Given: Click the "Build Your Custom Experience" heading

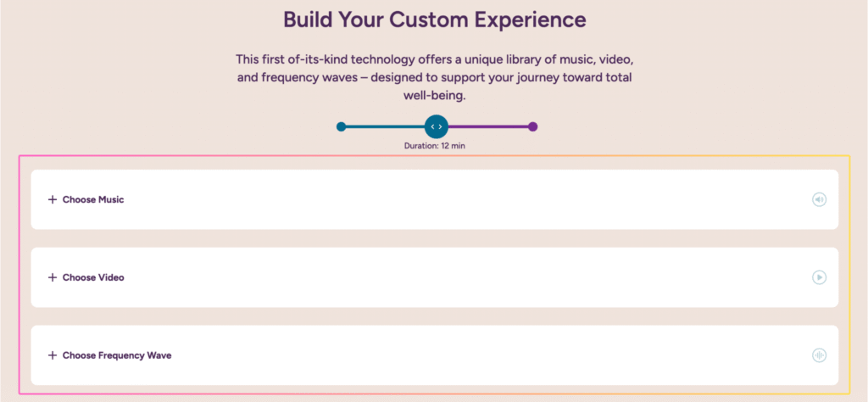Looking at the screenshot, I should pos(434,19).
